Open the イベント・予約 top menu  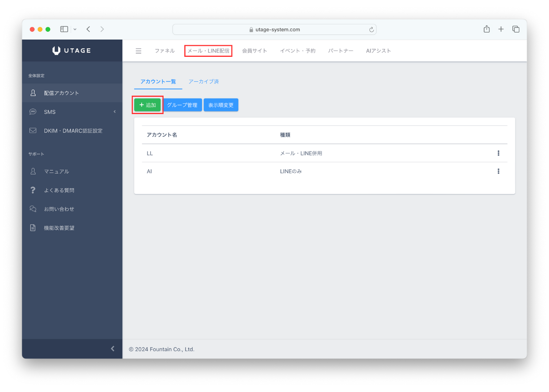click(x=298, y=51)
